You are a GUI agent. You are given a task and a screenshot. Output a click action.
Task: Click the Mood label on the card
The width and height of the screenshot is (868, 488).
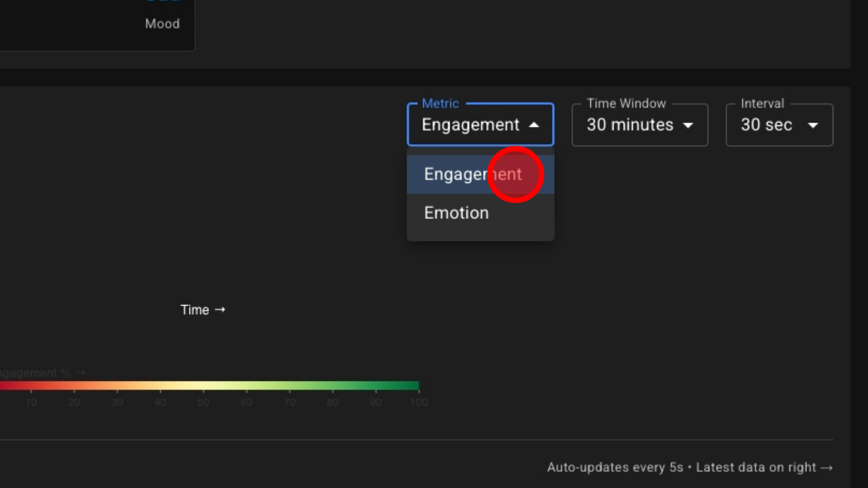pyautogui.click(x=162, y=24)
